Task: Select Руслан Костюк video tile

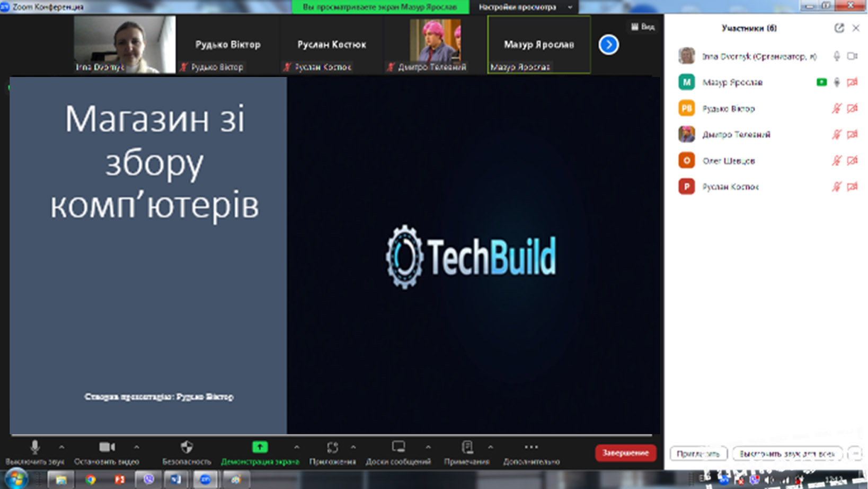Action: [332, 44]
